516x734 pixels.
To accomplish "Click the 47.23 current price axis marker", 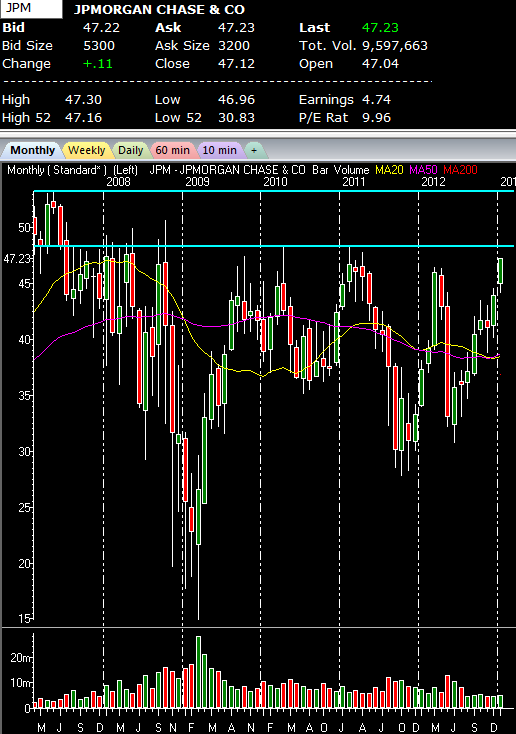I will 17,259.
